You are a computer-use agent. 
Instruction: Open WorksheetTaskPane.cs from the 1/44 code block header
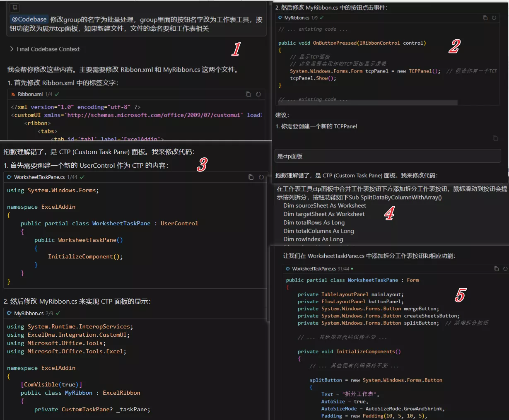(x=39, y=177)
